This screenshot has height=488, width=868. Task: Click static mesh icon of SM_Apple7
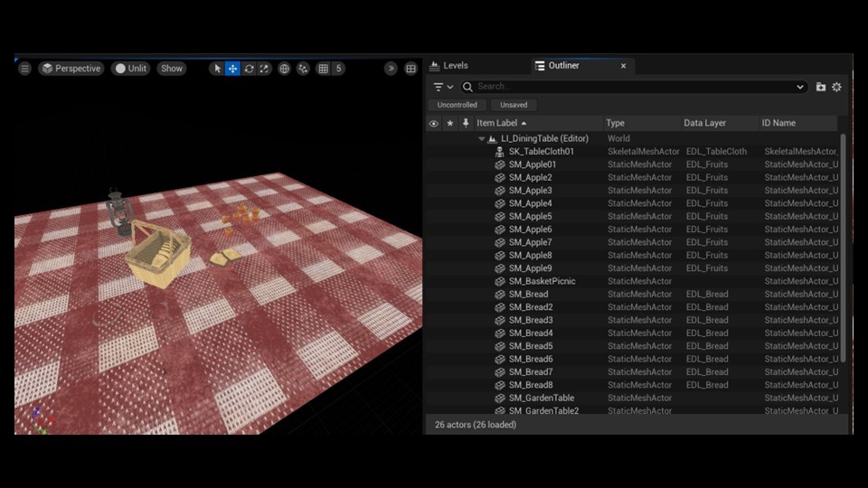click(x=500, y=243)
